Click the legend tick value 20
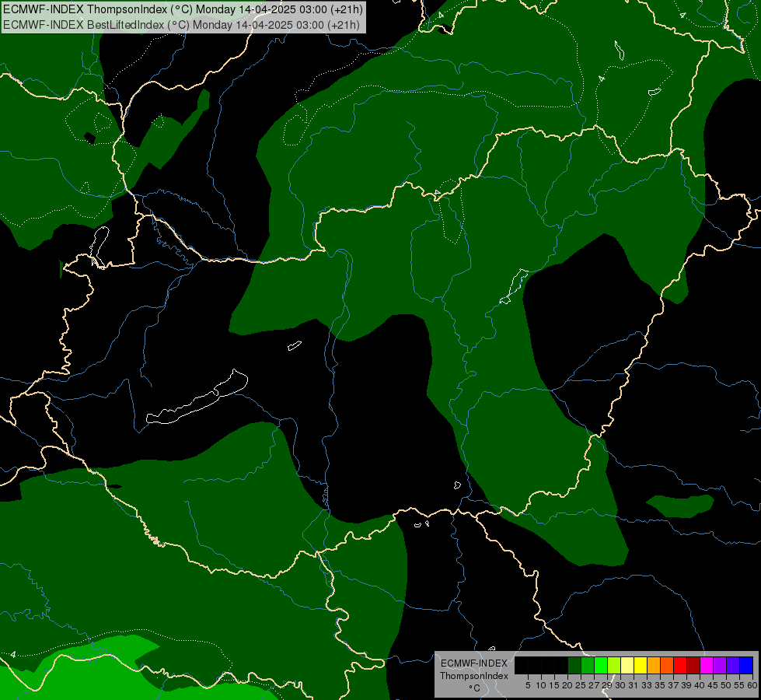Viewport: 761px width, 700px height. point(567,685)
